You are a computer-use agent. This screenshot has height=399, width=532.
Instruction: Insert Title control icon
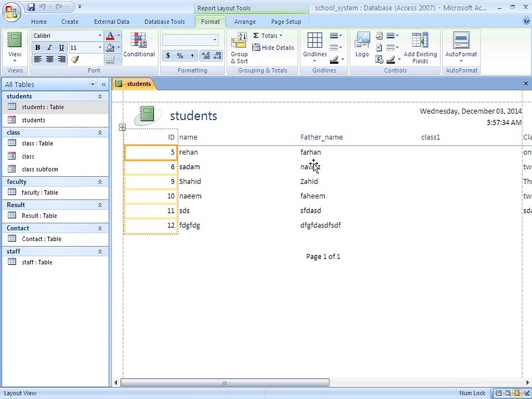(x=379, y=35)
